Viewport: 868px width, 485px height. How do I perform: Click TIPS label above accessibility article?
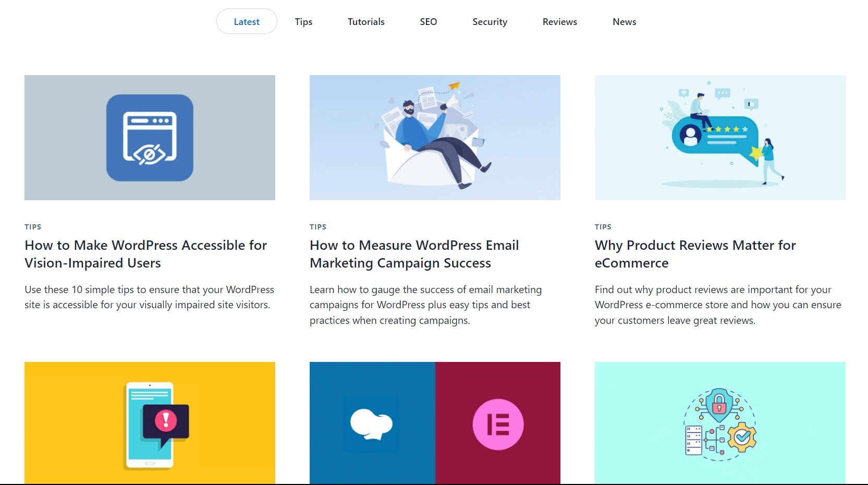33,227
